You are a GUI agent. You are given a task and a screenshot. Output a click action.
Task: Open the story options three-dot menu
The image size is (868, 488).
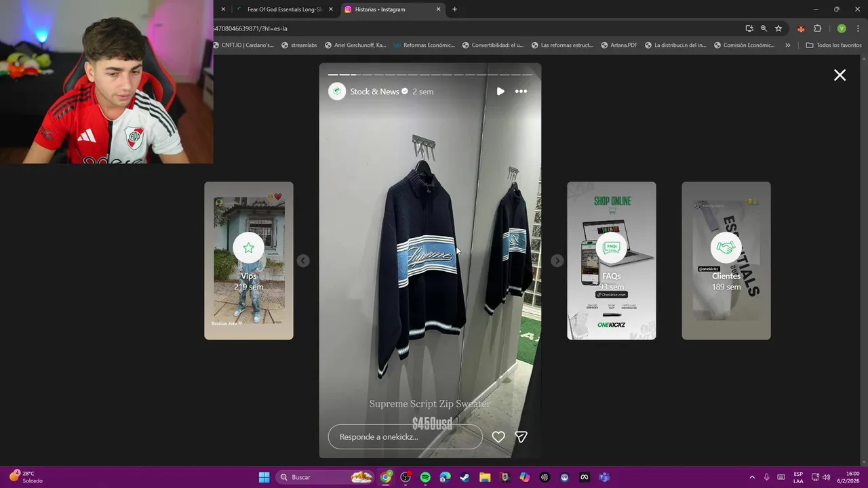pos(521,91)
